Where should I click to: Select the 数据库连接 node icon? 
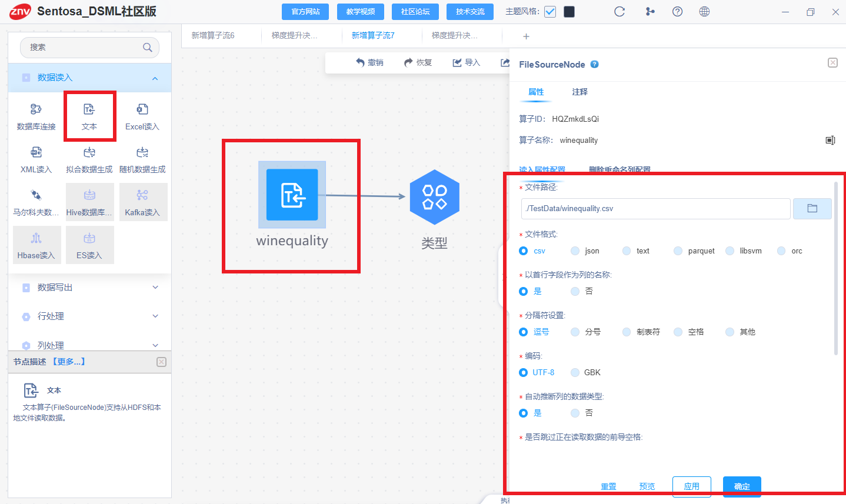[x=36, y=109]
